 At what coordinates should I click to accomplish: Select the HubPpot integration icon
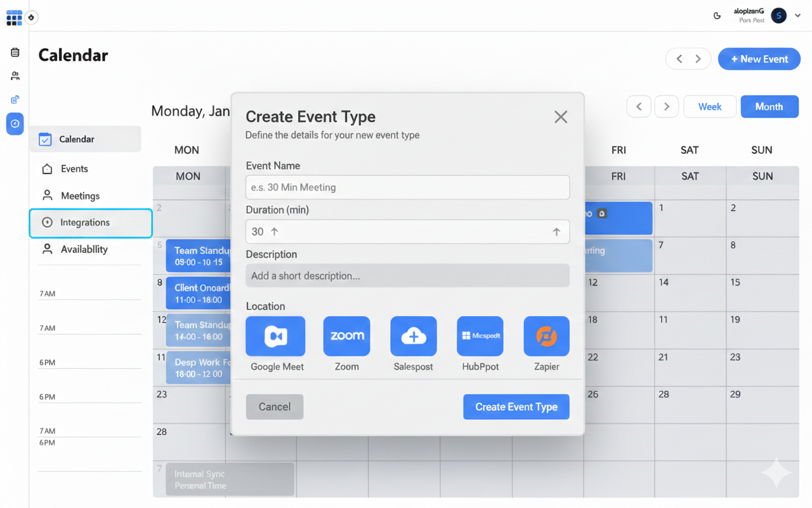(x=480, y=337)
